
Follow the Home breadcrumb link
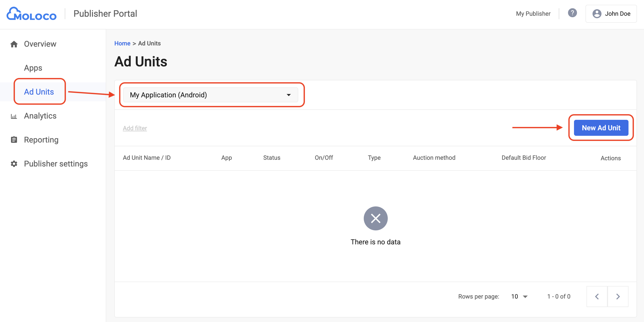point(122,43)
